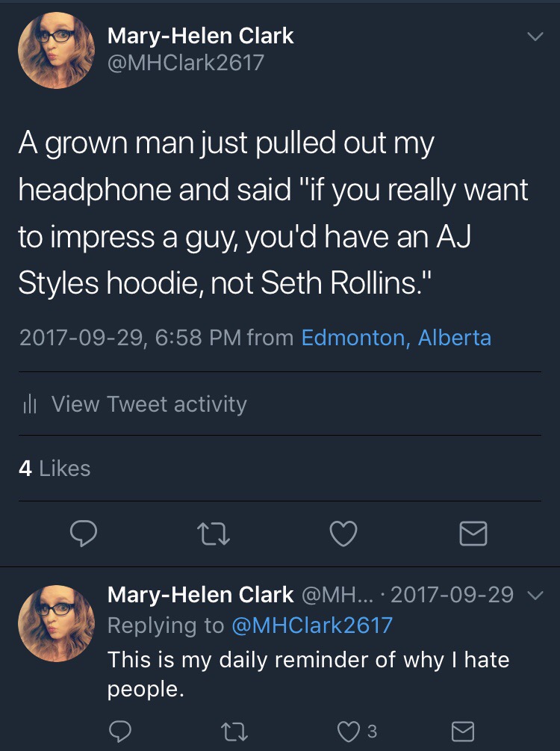Open Mary-Helen Clark name in header

(201, 34)
